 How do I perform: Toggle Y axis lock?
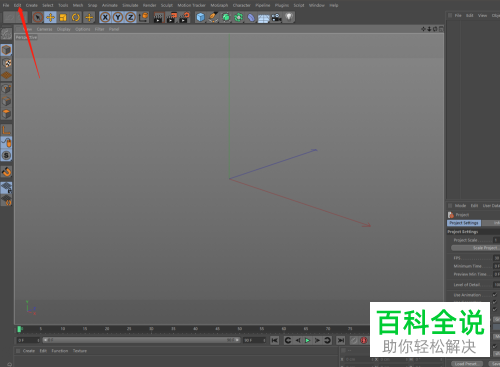point(118,17)
